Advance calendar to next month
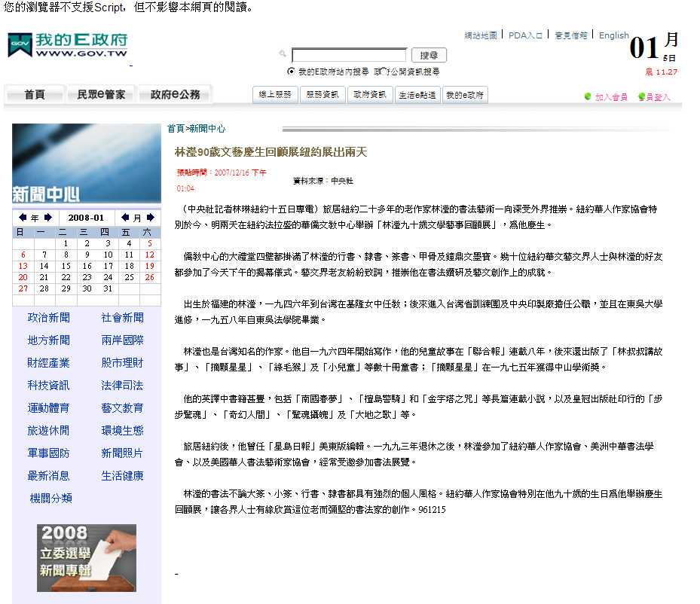Viewport: 700px width, 604px height. coord(149,218)
